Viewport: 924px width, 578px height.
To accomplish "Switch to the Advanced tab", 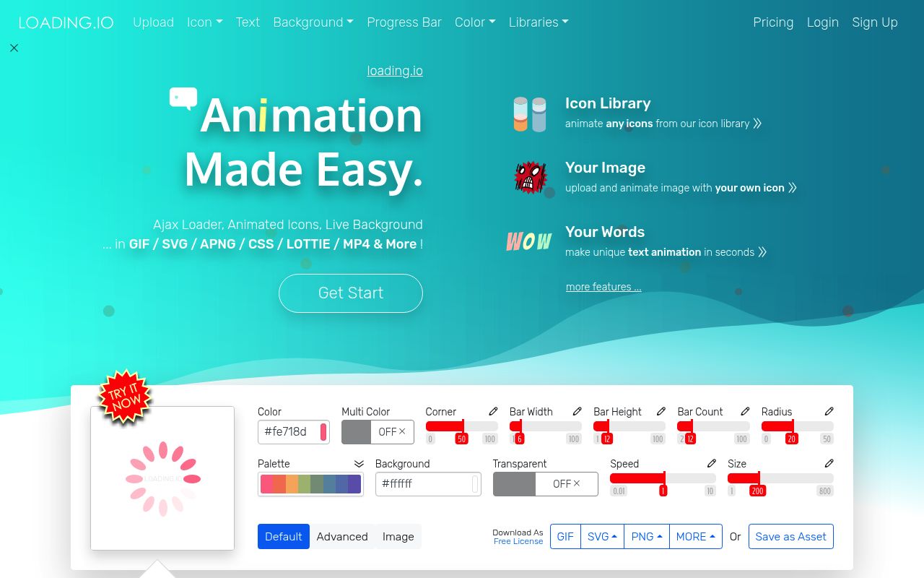I will pos(342,536).
